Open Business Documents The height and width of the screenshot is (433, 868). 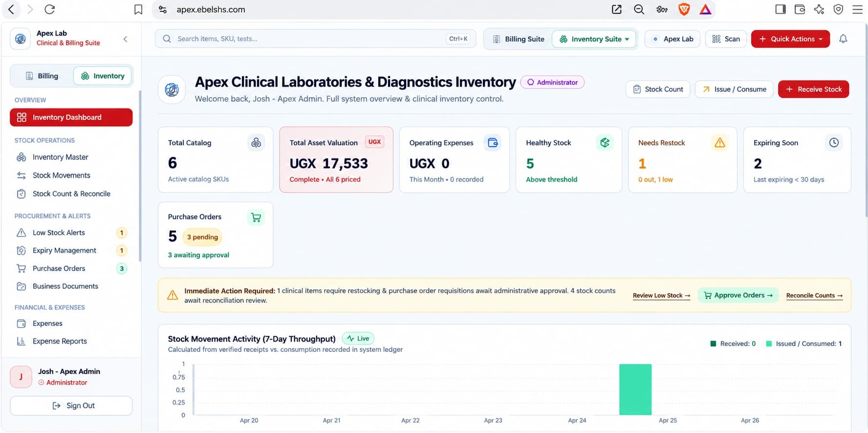71,286
